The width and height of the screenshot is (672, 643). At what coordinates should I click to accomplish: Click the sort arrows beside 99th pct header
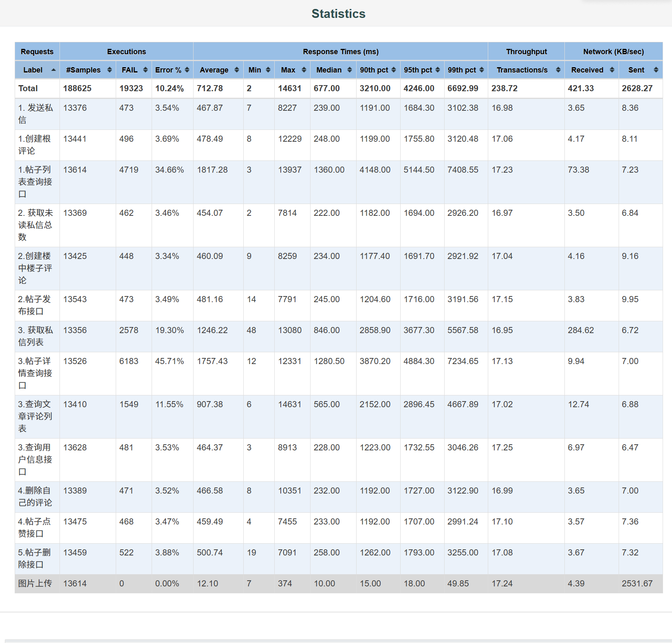click(x=482, y=70)
